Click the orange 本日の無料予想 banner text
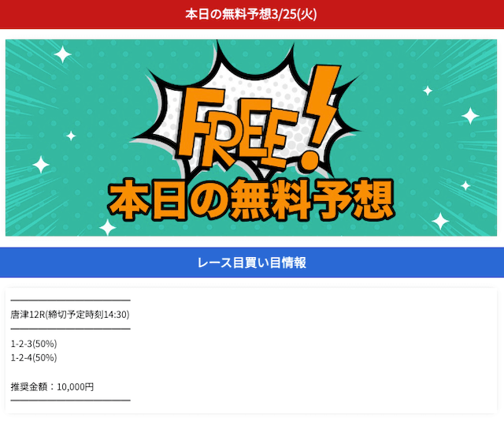Viewport: 504px width, 421px height. (x=251, y=200)
